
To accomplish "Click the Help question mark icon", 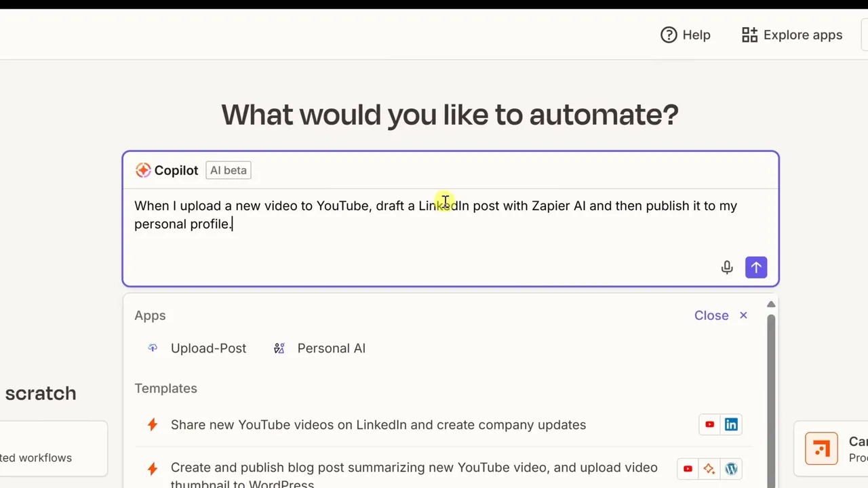I will tap(669, 35).
